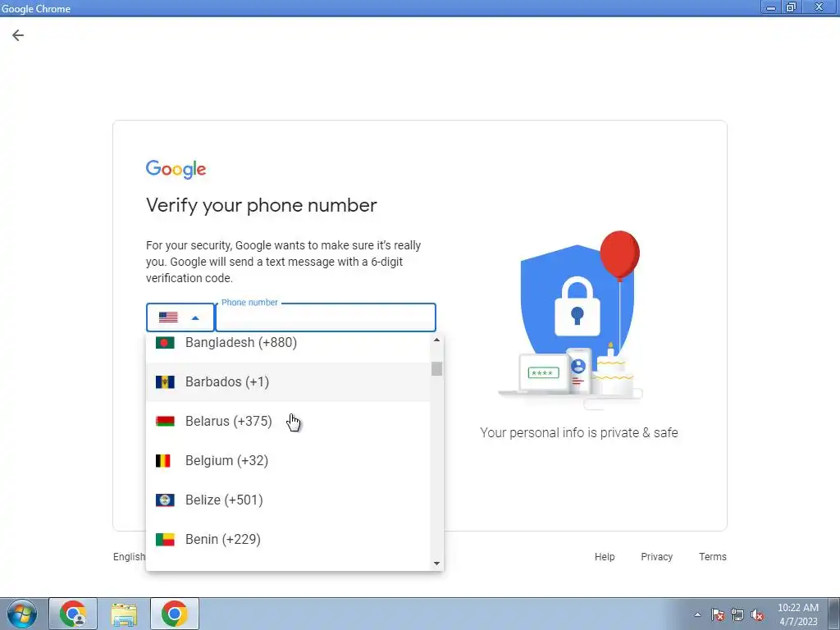
Task: Open the Privacy link
Action: click(x=657, y=557)
